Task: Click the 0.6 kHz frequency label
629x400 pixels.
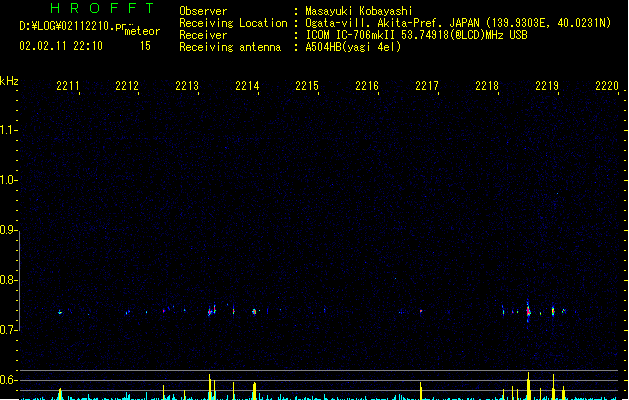Action: click(x=8, y=380)
